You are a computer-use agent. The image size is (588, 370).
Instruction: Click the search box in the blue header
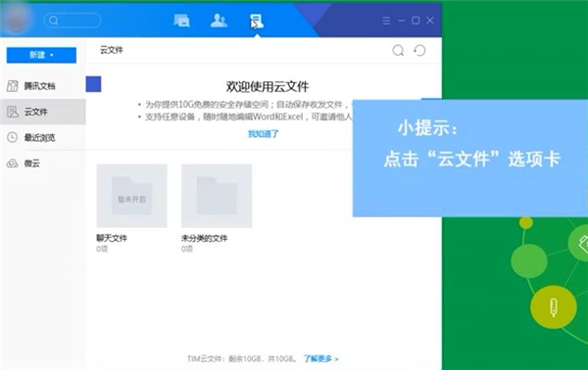[73, 21]
